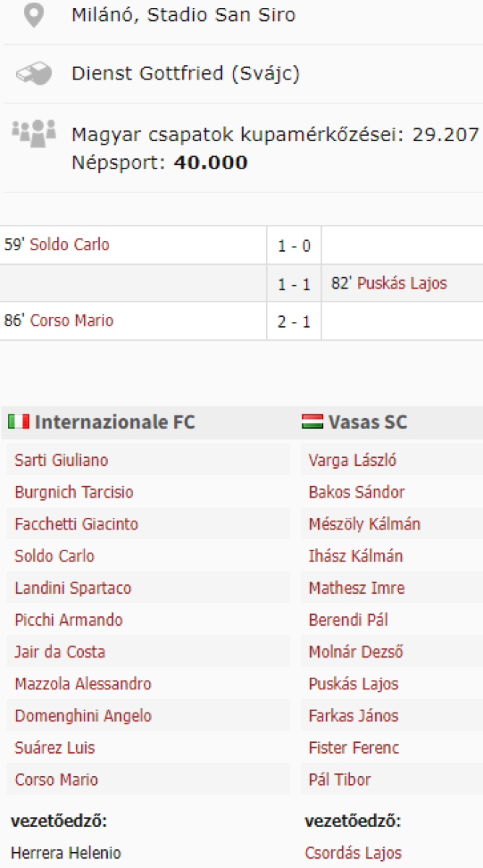The height and width of the screenshot is (868, 483).
Task: Open Puskás Lajos goal link at 82'
Action: coord(402,284)
